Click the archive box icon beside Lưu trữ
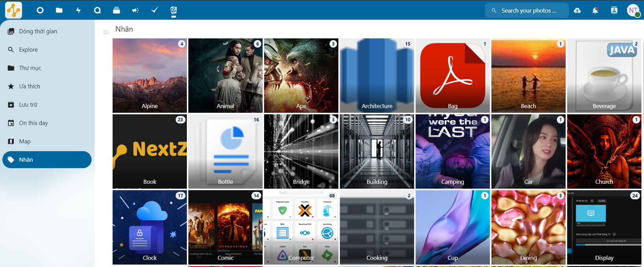Image resolution: width=644 pixels, height=267 pixels. pyautogui.click(x=11, y=105)
